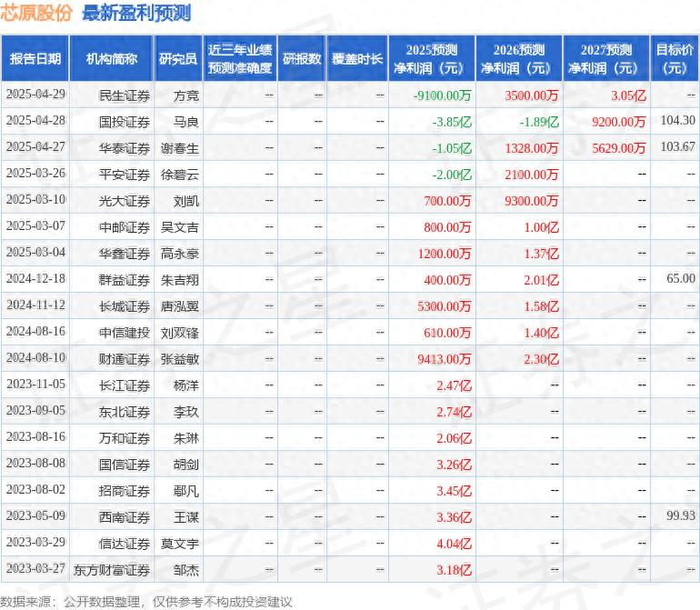The height and width of the screenshot is (610, 700).
Task: Click the 9413.00万 profit value
Action: point(445,359)
